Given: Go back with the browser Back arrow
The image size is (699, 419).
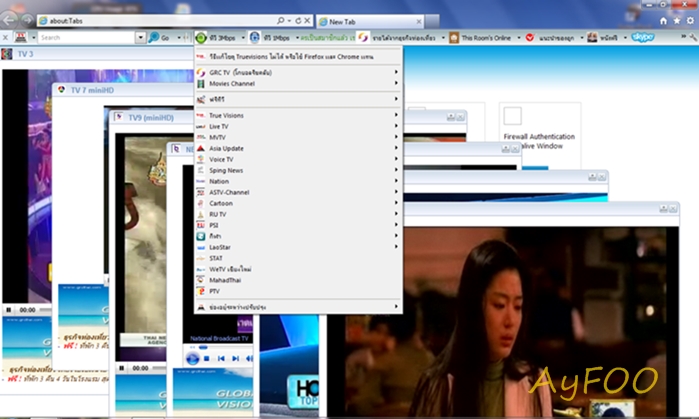Looking at the screenshot, I should [8, 20].
